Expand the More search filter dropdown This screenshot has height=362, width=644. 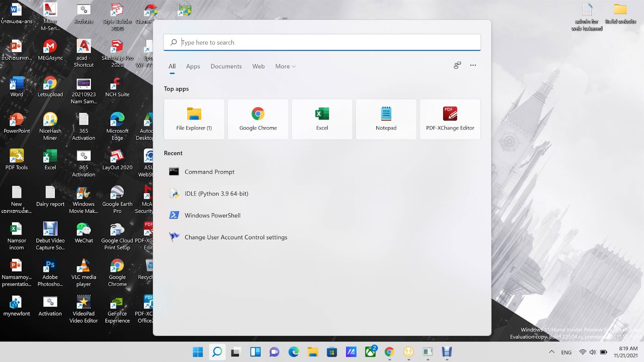click(285, 66)
